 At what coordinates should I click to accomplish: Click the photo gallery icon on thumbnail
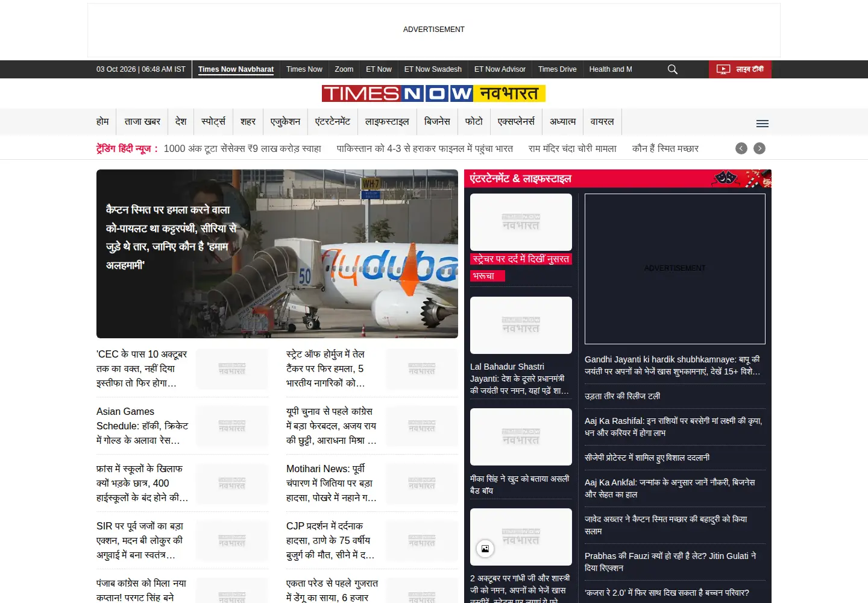coord(485,549)
